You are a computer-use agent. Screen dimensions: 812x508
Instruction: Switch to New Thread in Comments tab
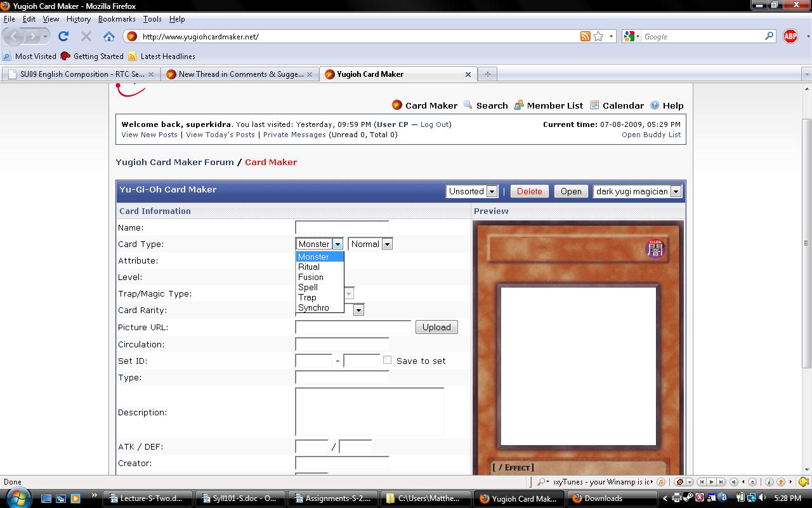pyautogui.click(x=240, y=74)
